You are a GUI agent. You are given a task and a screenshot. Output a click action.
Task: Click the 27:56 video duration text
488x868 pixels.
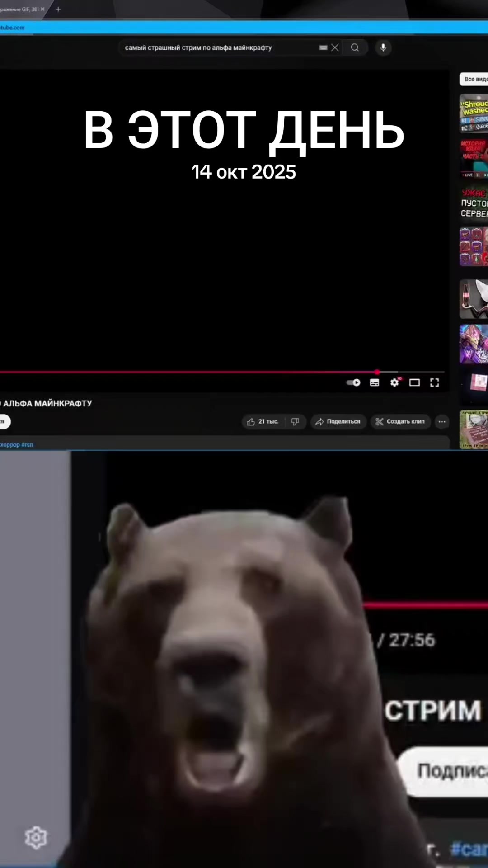coord(412,640)
